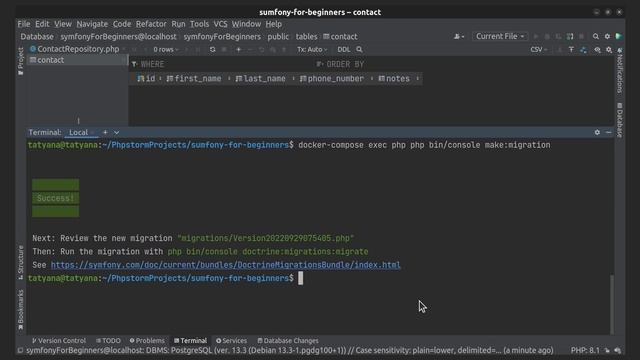Open the DDL view of the table
Image resolution: width=640 pixels, height=360 pixels.
click(344, 49)
